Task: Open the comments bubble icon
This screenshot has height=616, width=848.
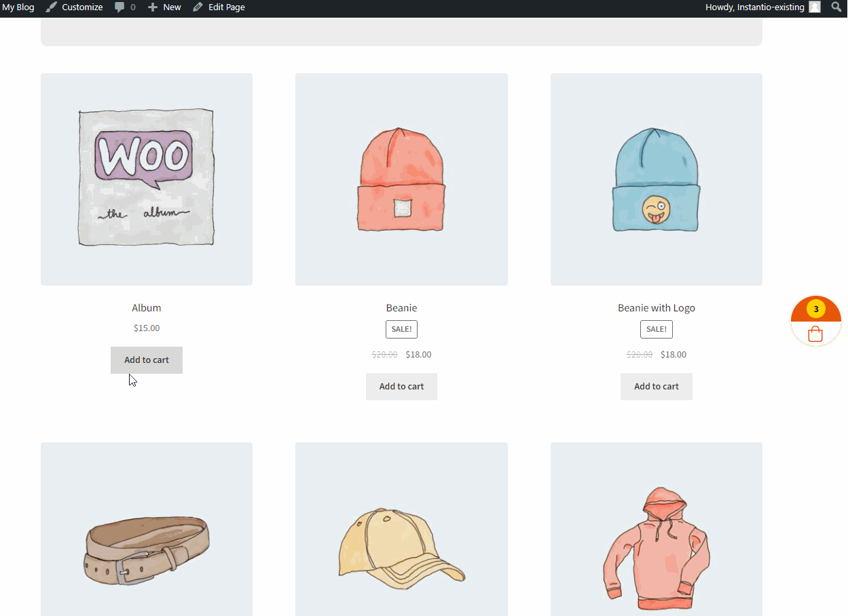Action: click(x=119, y=7)
